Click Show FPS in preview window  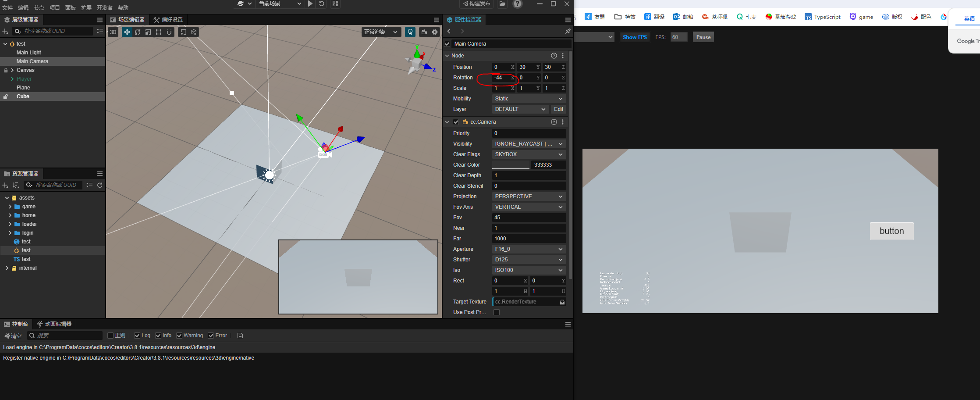[x=635, y=37]
